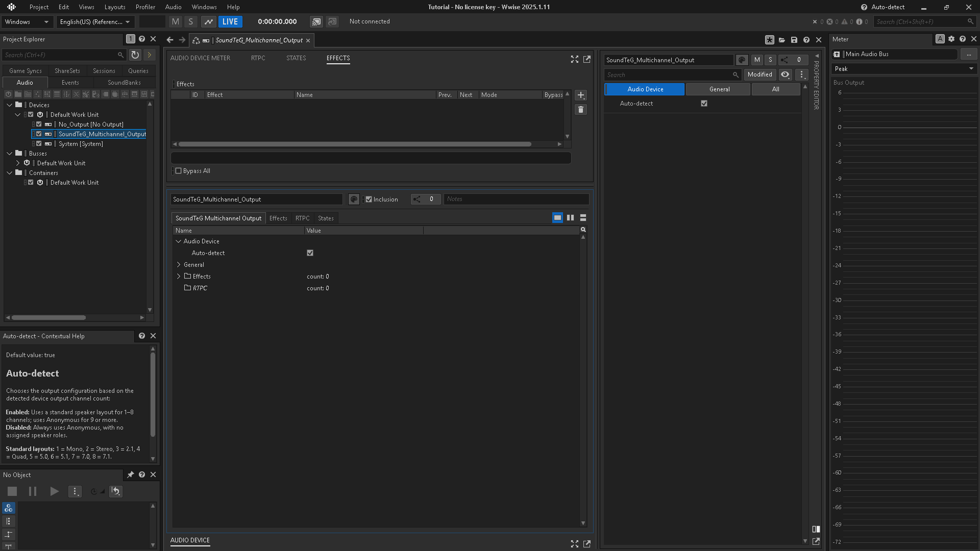Viewport: 980px width, 551px height.
Task: Click the color palette icon beside object name
Action: pos(354,199)
